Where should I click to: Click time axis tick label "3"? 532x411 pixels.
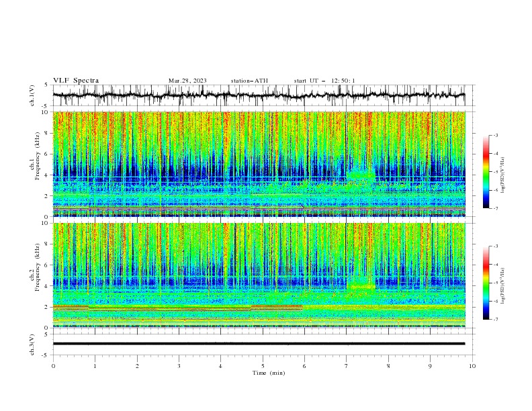point(179,366)
